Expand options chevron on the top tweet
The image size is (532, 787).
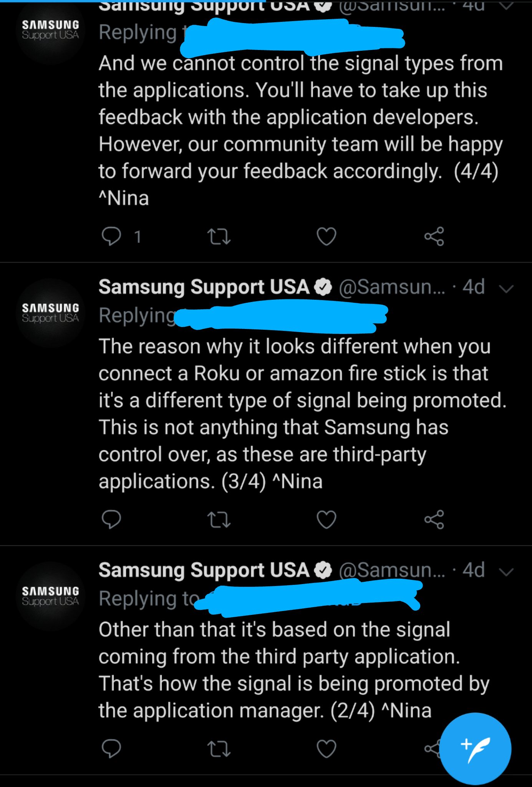click(x=506, y=5)
